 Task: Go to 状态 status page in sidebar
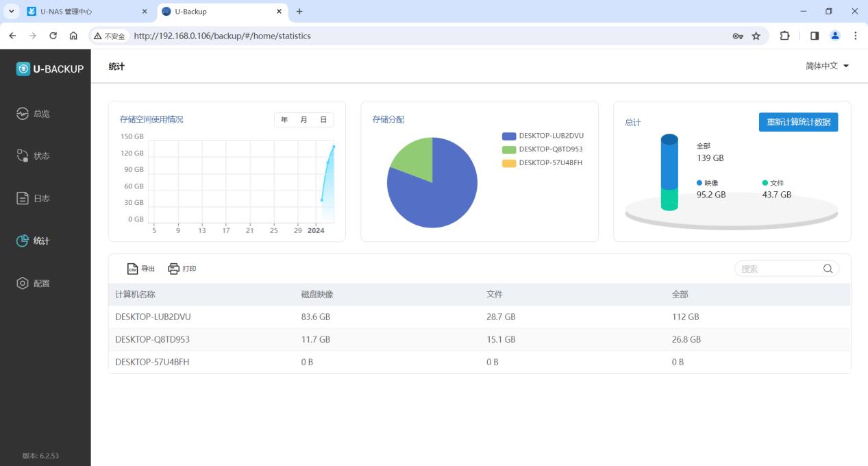(23, 156)
